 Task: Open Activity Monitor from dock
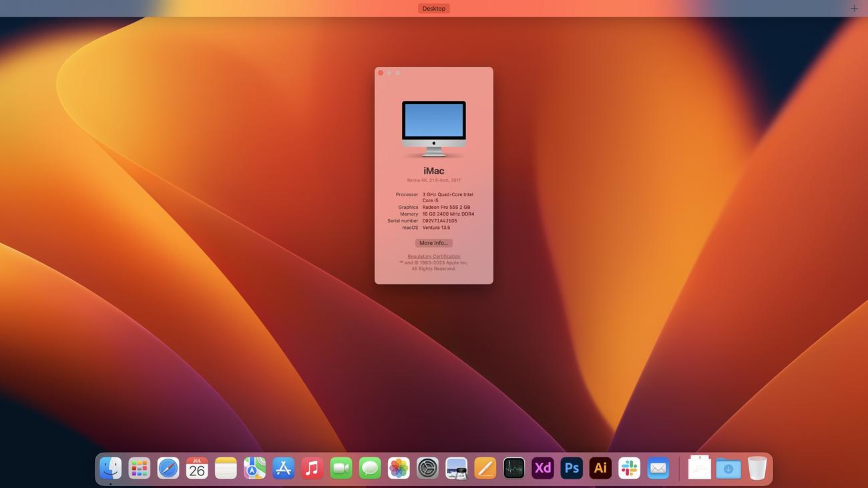click(514, 468)
